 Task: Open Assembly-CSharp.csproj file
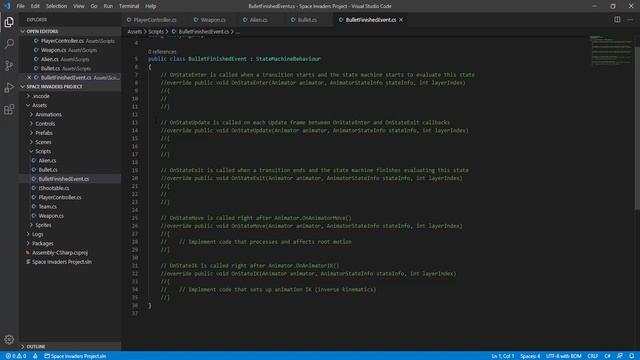[x=70, y=253]
